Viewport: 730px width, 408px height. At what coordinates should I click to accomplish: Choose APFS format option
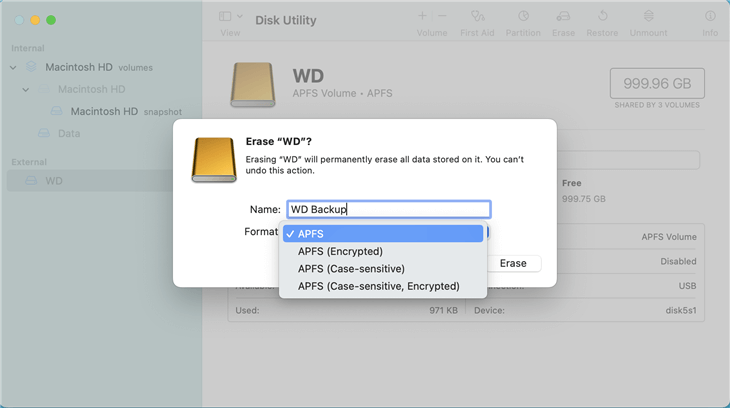383,234
